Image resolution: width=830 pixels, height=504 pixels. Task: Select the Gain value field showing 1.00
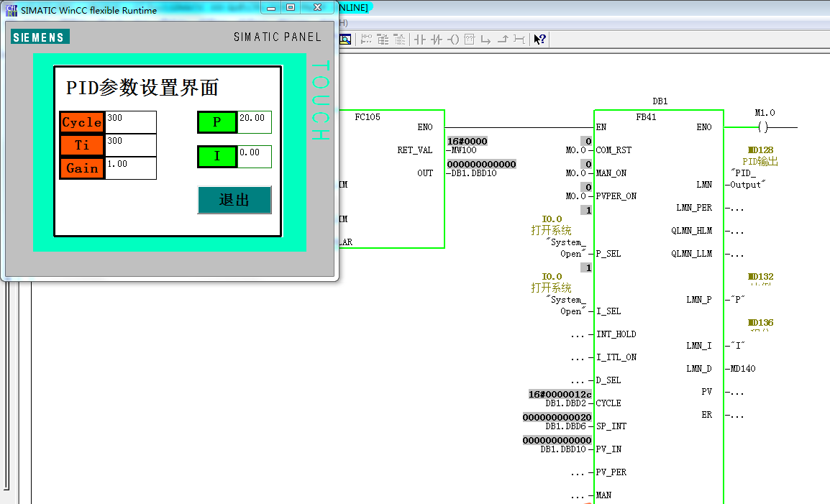coord(131,168)
